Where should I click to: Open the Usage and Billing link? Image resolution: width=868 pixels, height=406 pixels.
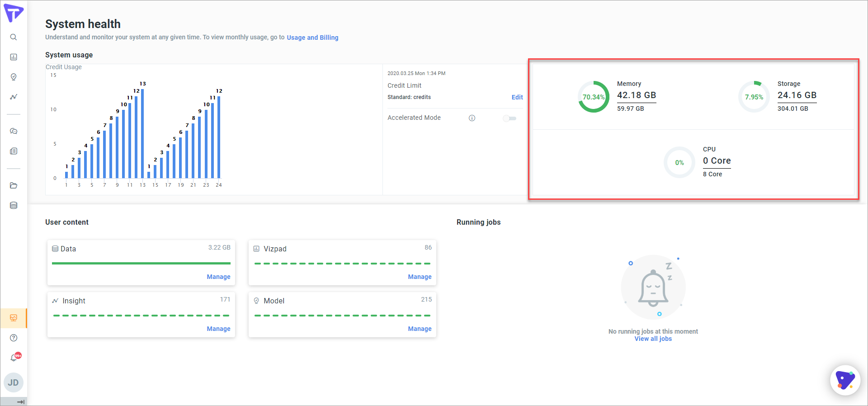312,38
